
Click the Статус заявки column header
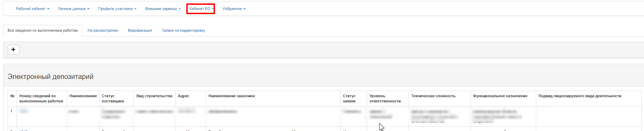(349, 99)
